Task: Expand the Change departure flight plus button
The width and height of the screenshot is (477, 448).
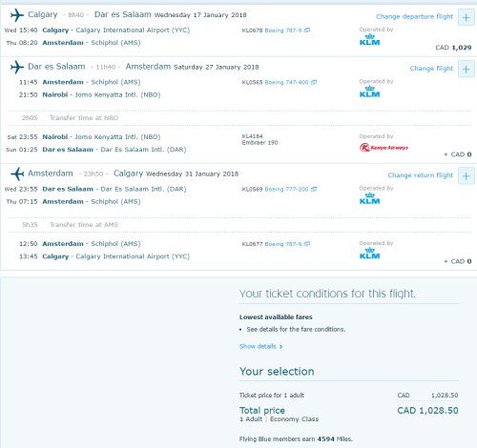Action: click(x=467, y=17)
